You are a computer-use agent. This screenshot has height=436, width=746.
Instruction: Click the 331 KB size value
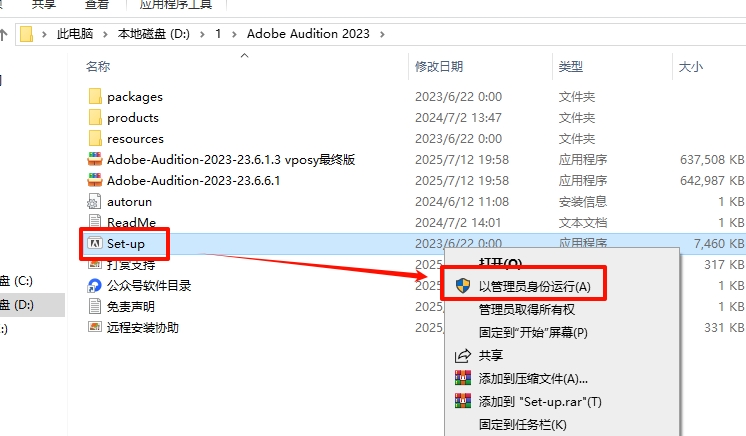click(x=724, y=327)
